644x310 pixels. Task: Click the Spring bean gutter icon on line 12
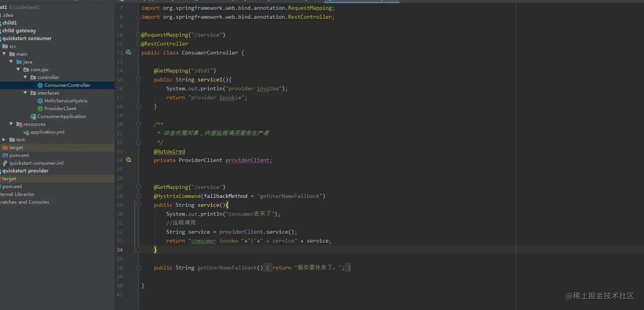[128, 52]
